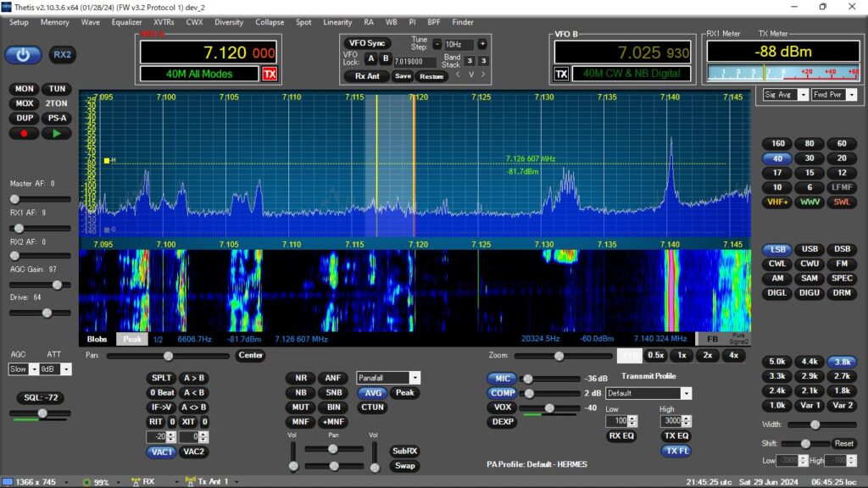Image resolution: width=868 pixels, height=488 pixels.
Task: Click the 7.019000 saved frequency field
Action: point(414,61)
